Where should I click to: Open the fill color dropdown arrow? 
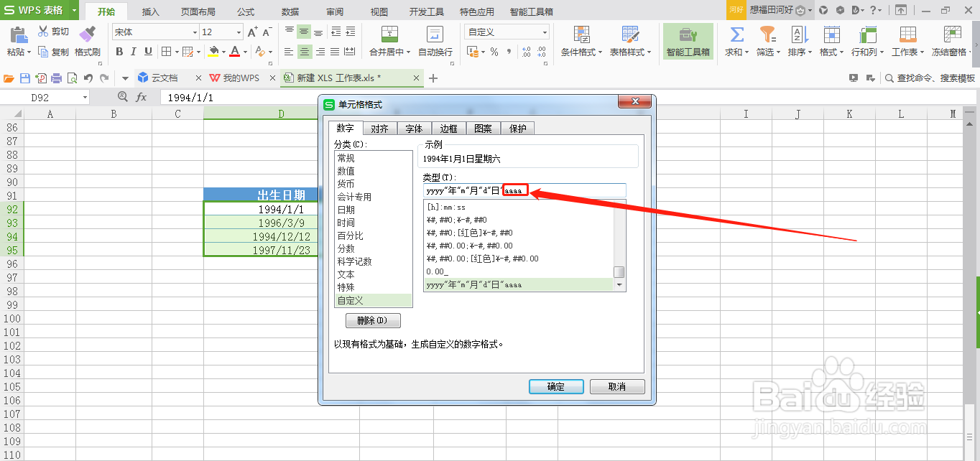point(223,52)
